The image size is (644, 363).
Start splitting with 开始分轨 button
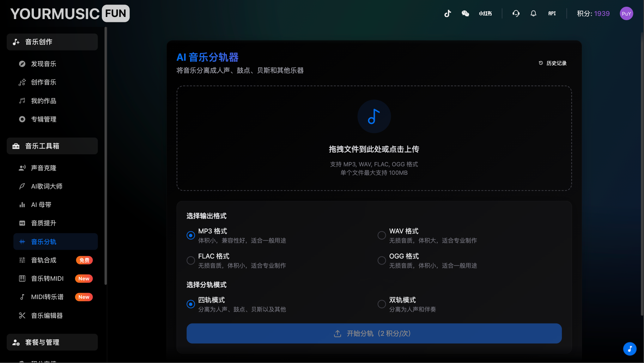pos(374,333)
